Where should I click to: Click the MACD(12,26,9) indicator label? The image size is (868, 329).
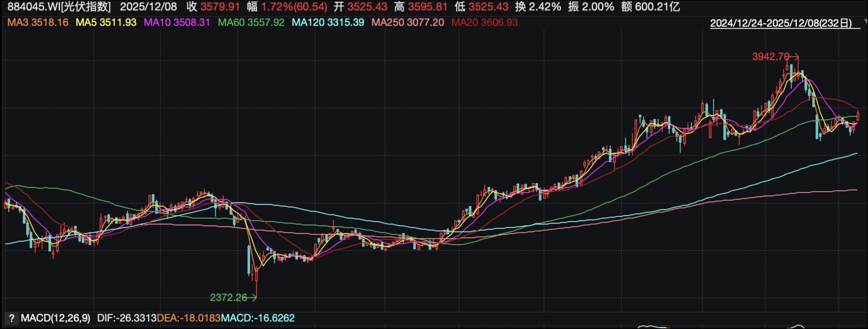point(56,318)
